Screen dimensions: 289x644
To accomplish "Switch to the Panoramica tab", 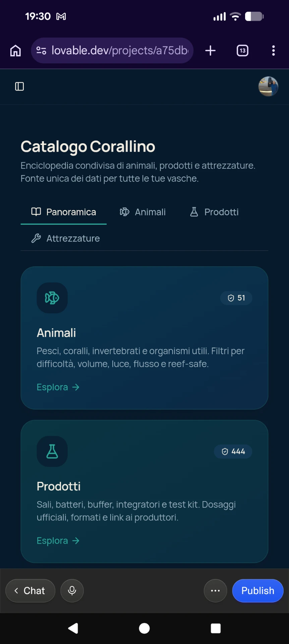I will pyautogui.click(x=64, y=212).
